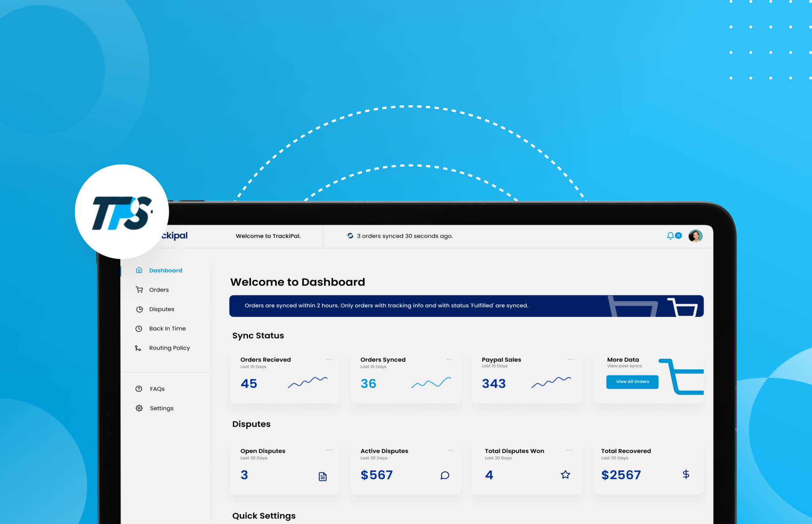Click the Dashboard home icon
The image size is (812, 524).
point(139,270)
